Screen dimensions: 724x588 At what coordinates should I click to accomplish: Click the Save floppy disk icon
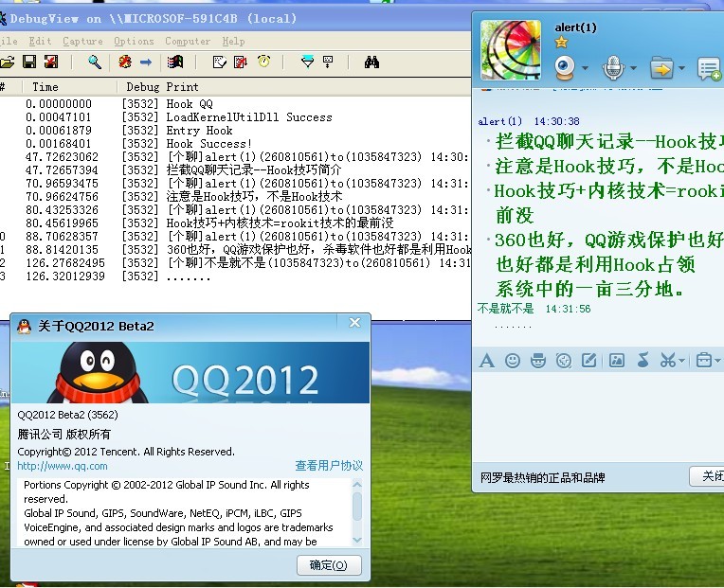(x=29, y=62)
